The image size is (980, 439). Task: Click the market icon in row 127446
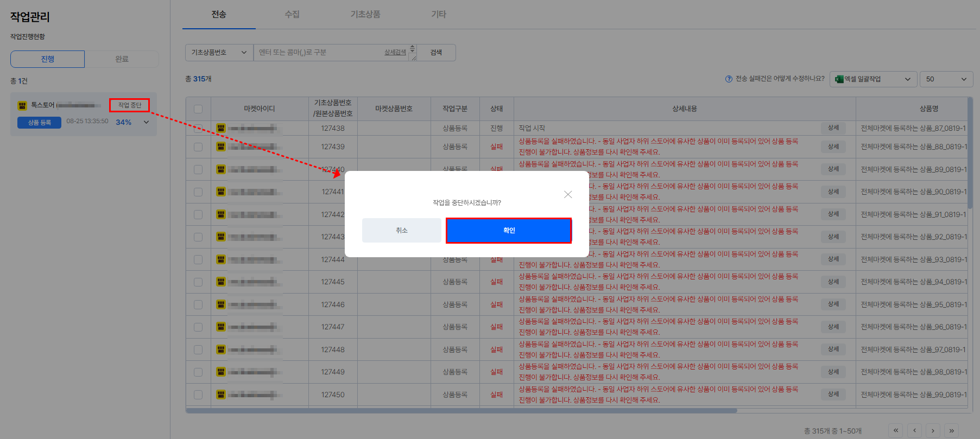click(x=221, y=304)
